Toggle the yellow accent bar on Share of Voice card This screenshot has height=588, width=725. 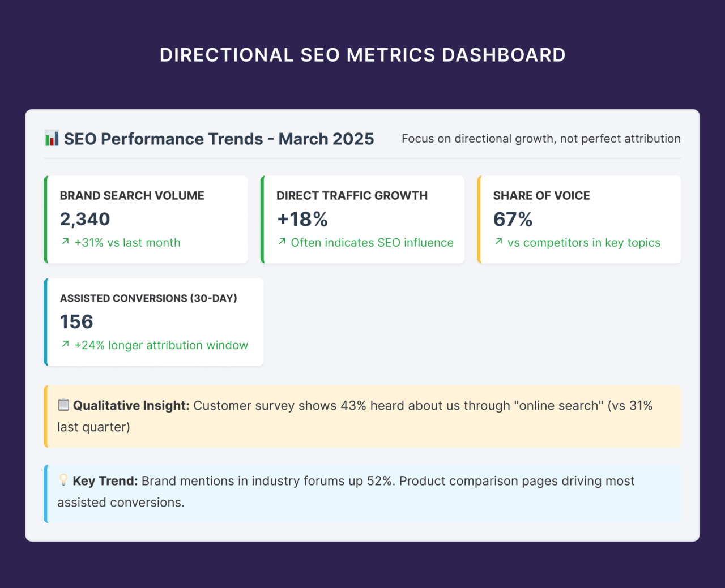pos(479,220)
